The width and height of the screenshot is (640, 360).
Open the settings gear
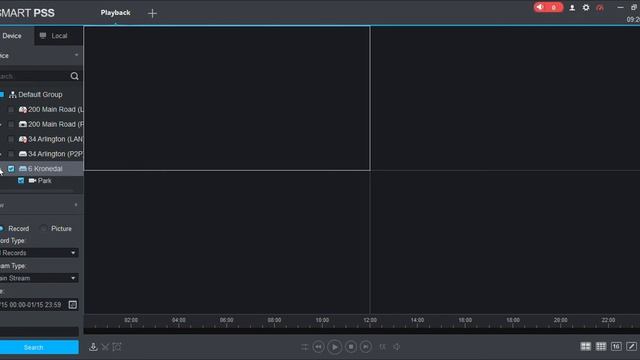click(586, 7)
